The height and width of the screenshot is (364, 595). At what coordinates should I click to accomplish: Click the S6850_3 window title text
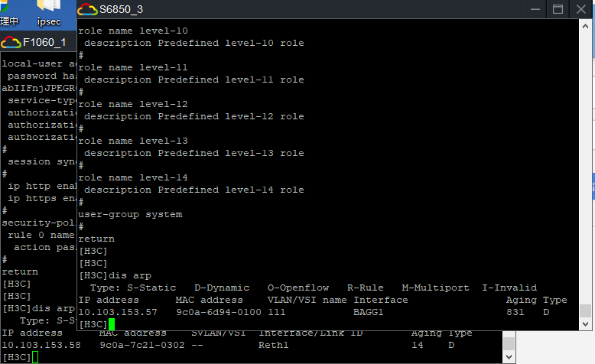click(x=121, y=9)
